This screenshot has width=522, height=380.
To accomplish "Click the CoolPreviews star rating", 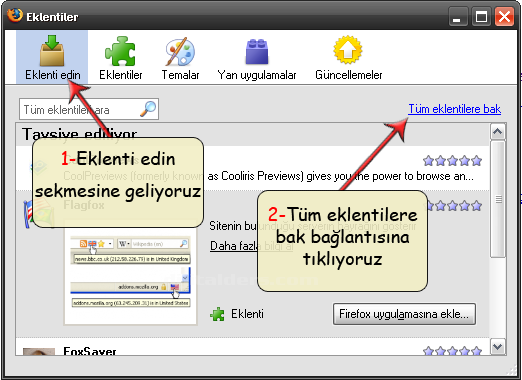I will point(452,161).
